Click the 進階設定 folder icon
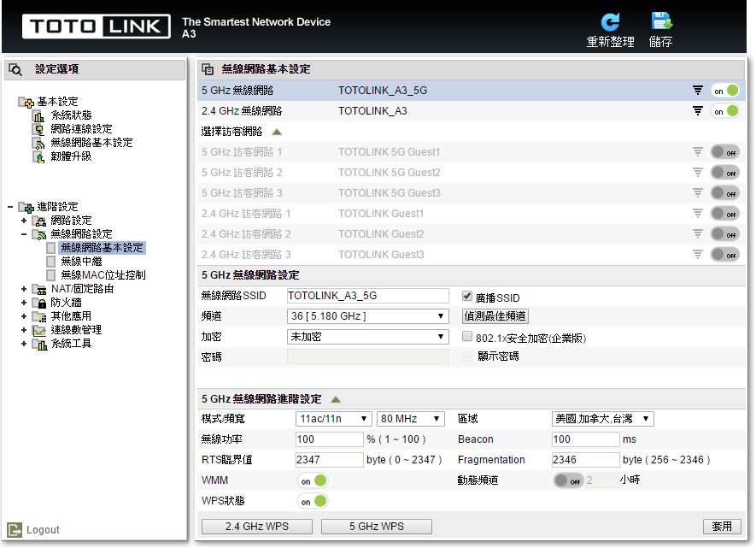The image size is (756, 548). point(26,207)
